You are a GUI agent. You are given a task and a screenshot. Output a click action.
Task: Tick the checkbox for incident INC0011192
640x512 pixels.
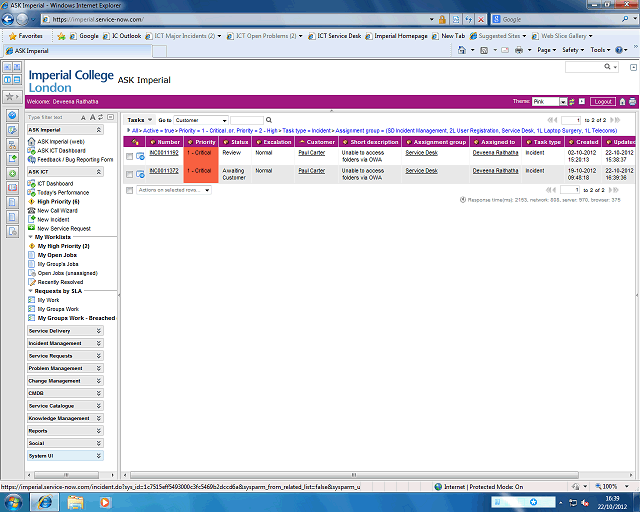(x=129, y=155)
